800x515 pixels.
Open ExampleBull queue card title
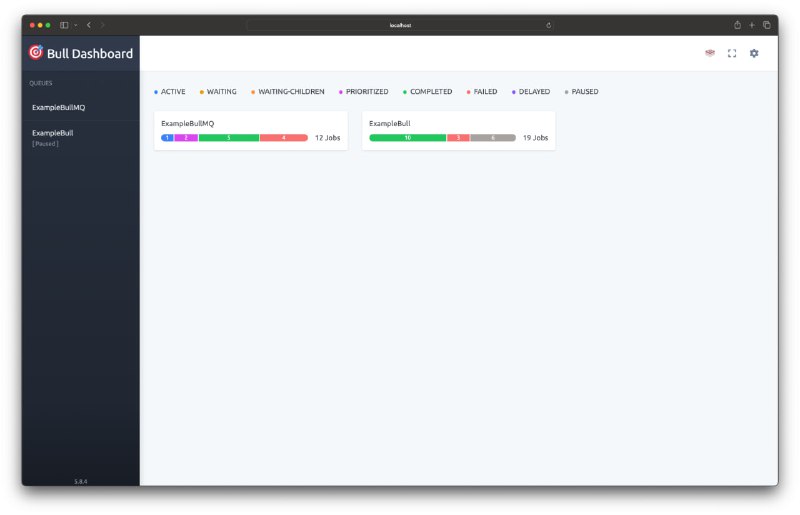(x=390, y=123)
